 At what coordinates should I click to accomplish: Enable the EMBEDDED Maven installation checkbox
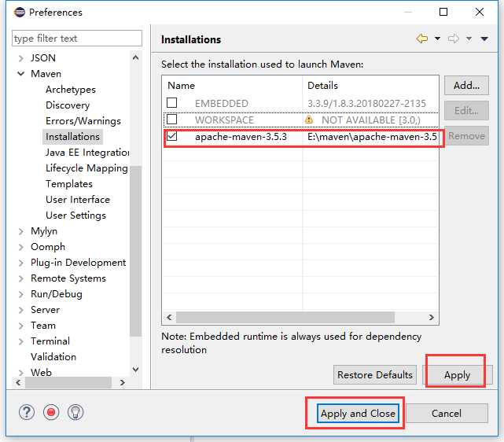click(x=172, y=103)
